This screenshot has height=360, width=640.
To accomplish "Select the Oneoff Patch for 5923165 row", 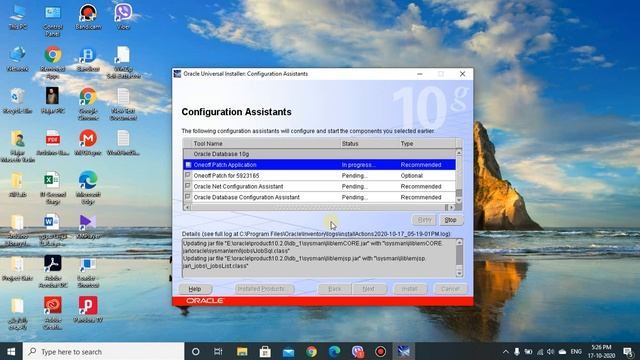I will tap(320, 176).
